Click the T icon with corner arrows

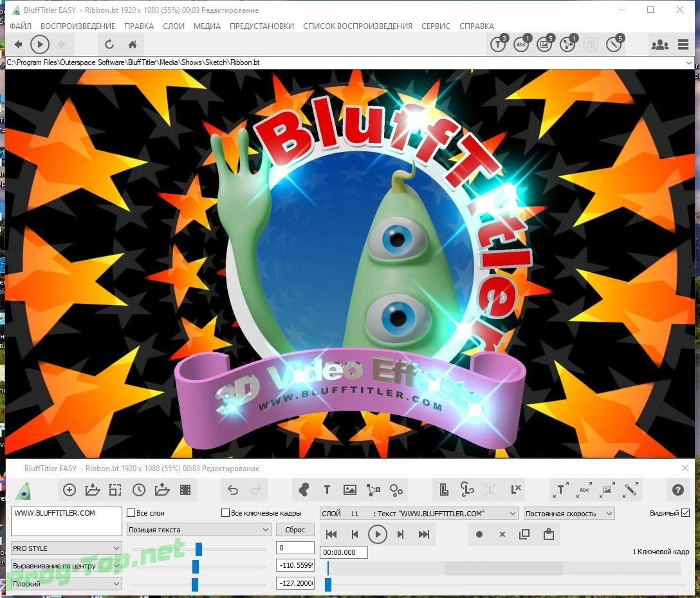(561, 490)
